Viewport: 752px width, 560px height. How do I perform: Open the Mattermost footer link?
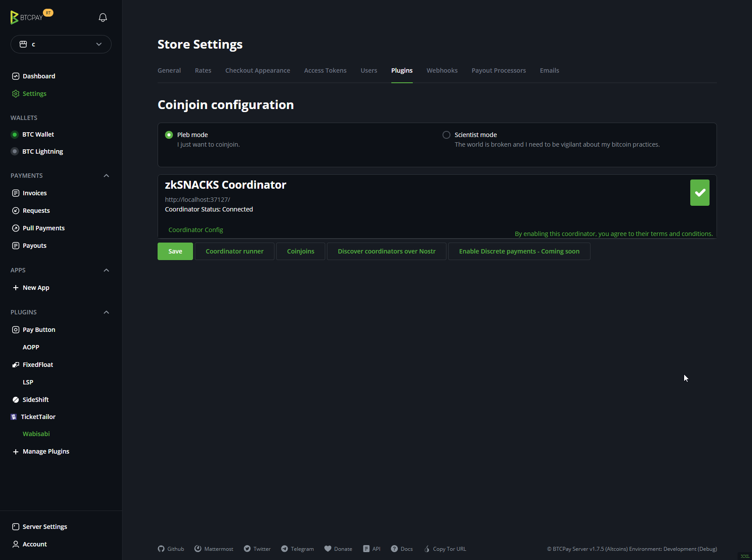click(214, 549)
